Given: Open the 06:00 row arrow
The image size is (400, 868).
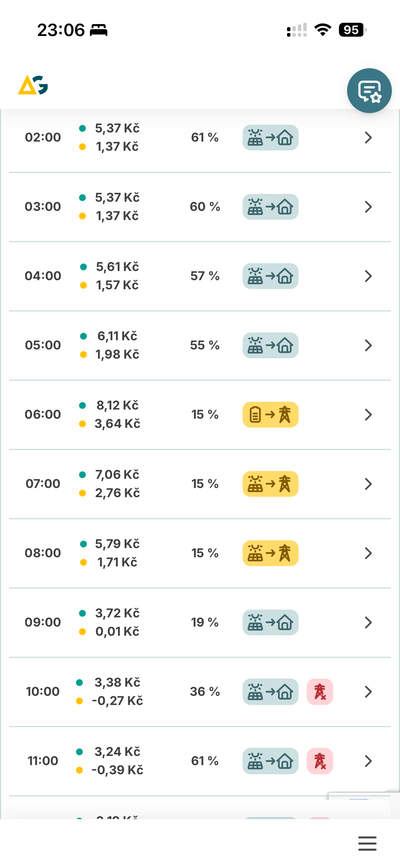Looking at the screenshot, I should point(368,415).
